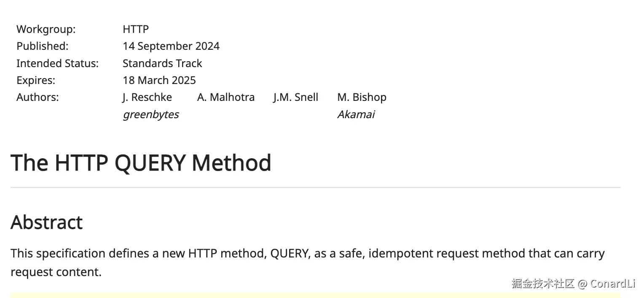Click the title The HTTP QUERY Method
Screen dimensions: 644x298
click(141, 163)
